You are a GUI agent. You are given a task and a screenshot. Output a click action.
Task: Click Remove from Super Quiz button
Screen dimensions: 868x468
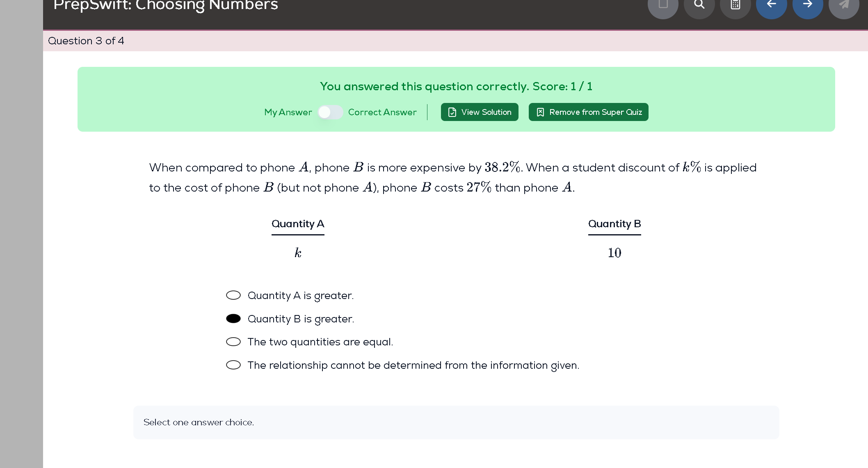[x=589, y=112]
